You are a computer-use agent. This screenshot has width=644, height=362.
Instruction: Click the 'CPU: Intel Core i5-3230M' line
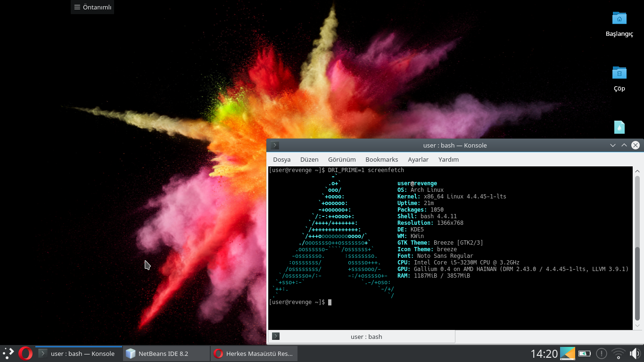[x=458, y=263]
